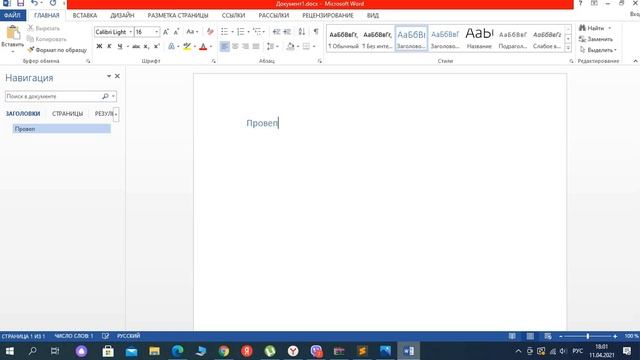
Task: Clear all formatting with the eraser icon
Action: click(210, 32)
